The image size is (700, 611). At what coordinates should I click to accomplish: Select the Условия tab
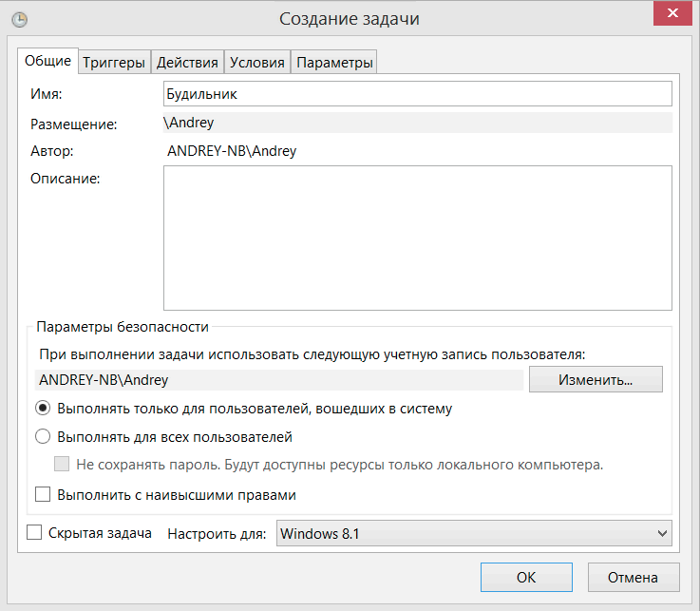tap(257, 63)
